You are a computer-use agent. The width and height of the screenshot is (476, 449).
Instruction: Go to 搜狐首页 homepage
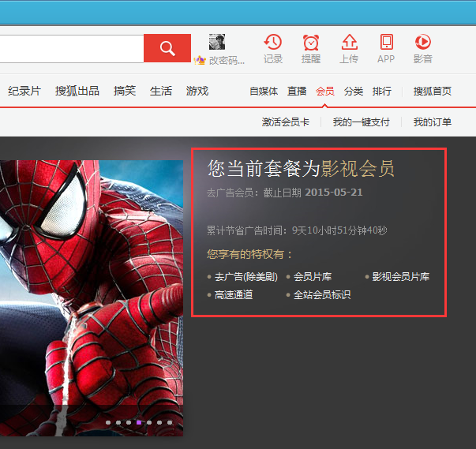point(433,91)
